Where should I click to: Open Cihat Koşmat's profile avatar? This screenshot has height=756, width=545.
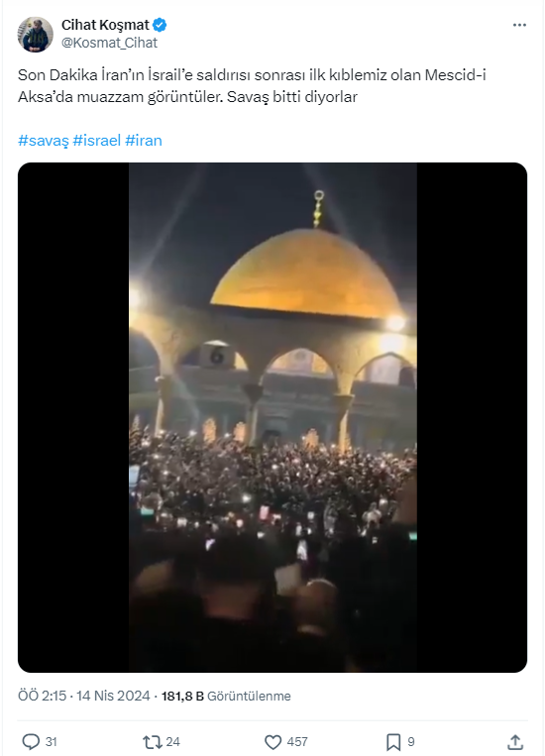point(36,35)
